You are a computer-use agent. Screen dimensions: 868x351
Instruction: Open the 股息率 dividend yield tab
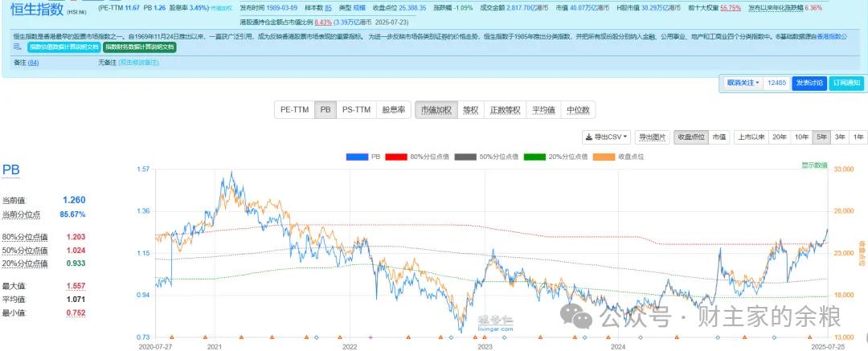pos(393,109)
